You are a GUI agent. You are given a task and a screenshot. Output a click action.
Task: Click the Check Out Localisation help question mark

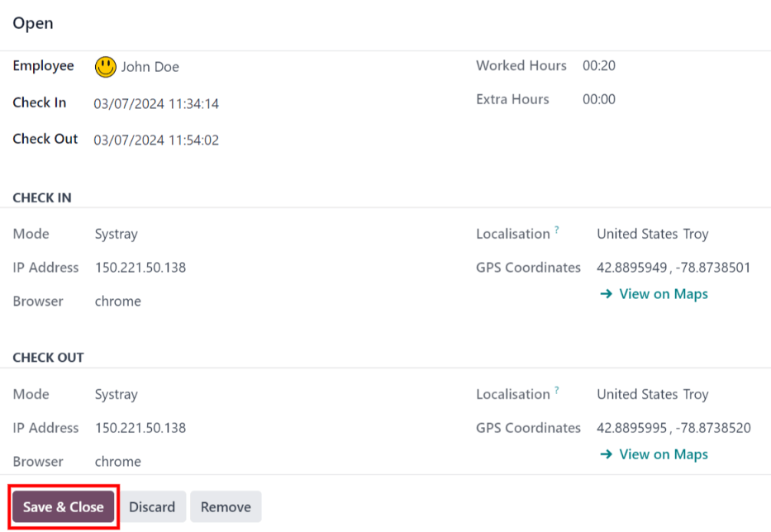[x=557, y=391]
